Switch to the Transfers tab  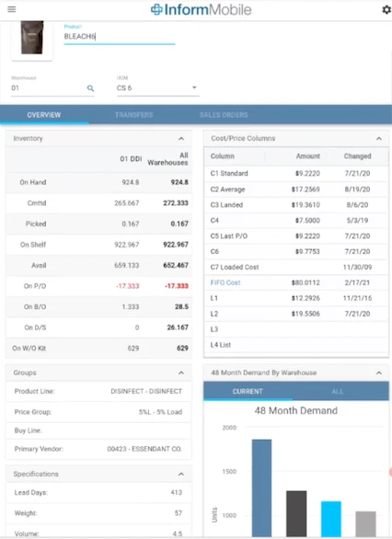coord(133,115)
